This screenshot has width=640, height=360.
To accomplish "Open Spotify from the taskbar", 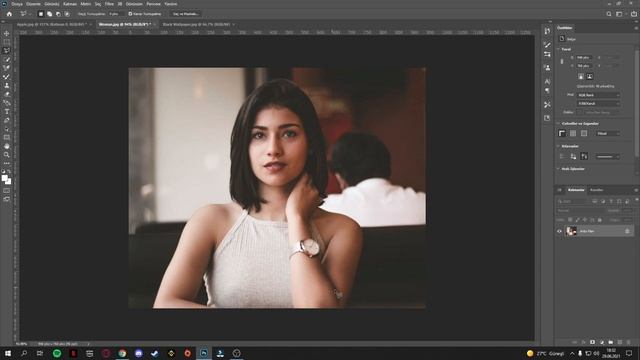I will point(57,353).
